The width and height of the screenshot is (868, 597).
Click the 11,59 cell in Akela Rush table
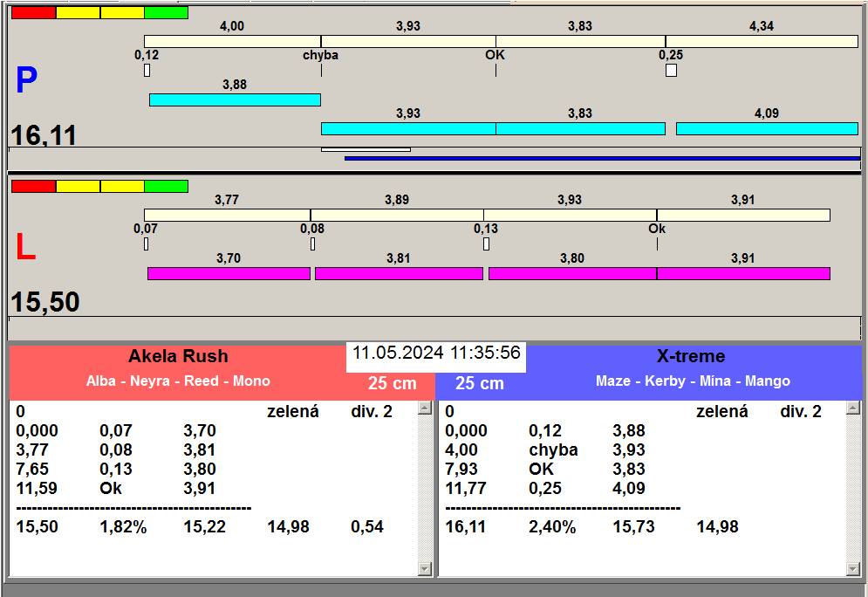click(x=37, y=489)
